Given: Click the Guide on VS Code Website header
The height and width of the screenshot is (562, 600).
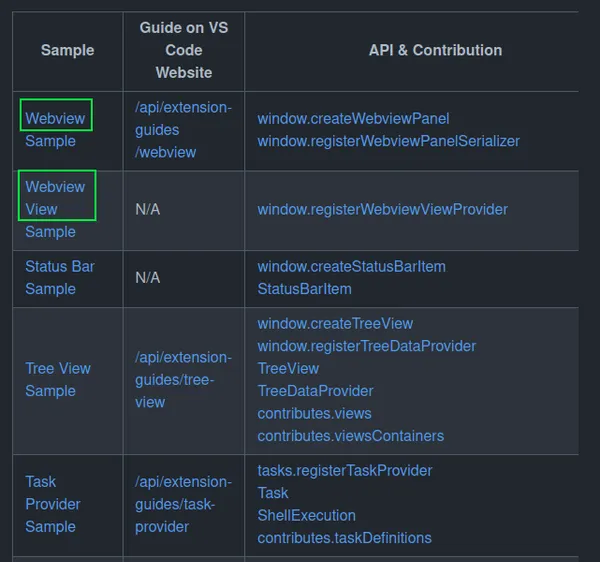Looking at the screenshot, I should tap(184, 50).
